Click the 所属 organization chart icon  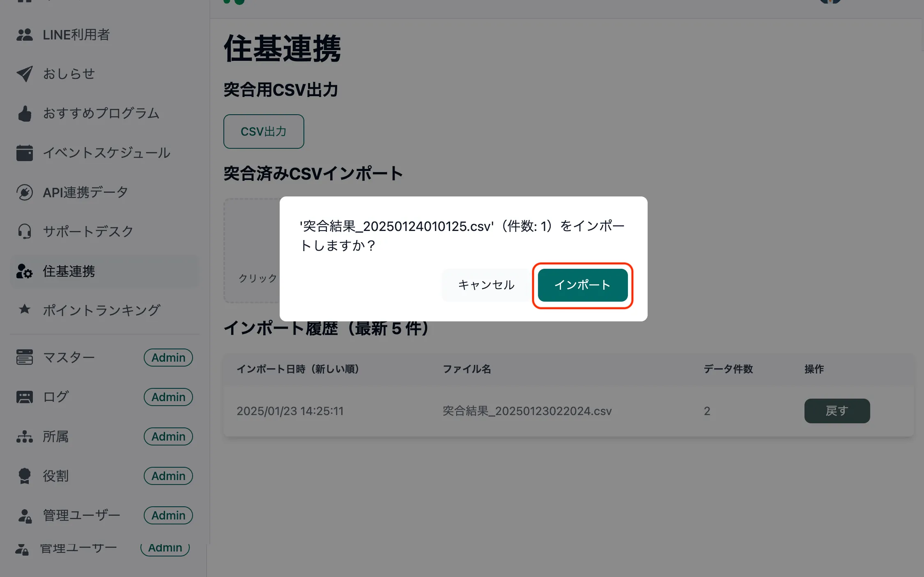24,436
